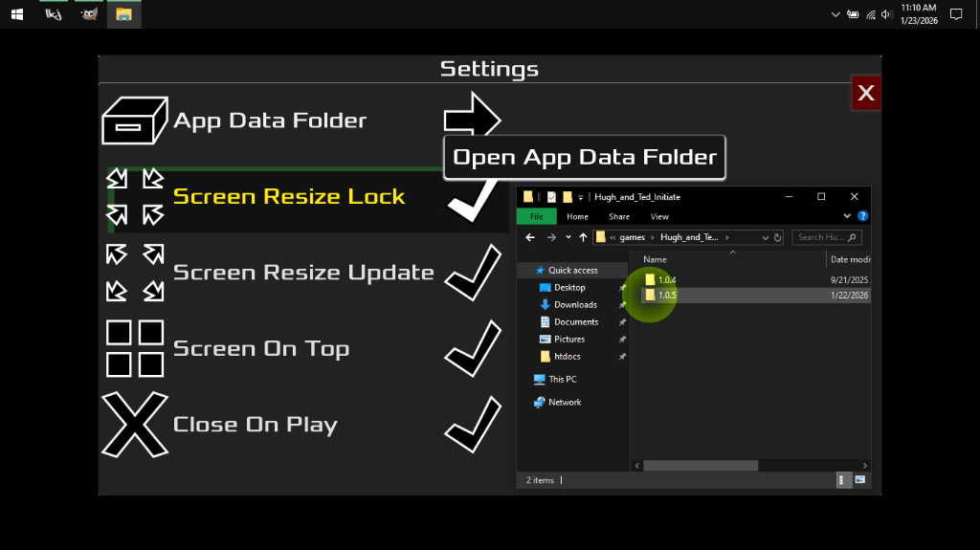Open the recent locations dropdown arrow
Image resolution: width=980 pixels, height=550 pixels.
pyautogui.click(x=568, y=237)
